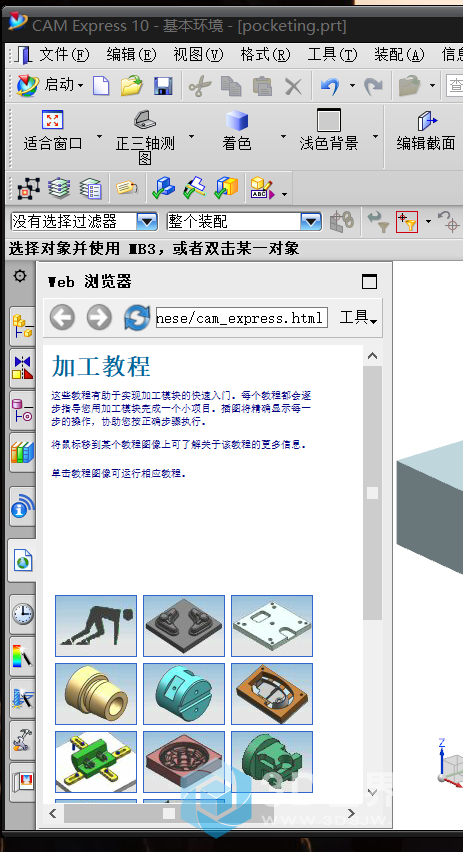
Task: Open the Reuse Library books tab
Action: [x=22, y=452]
